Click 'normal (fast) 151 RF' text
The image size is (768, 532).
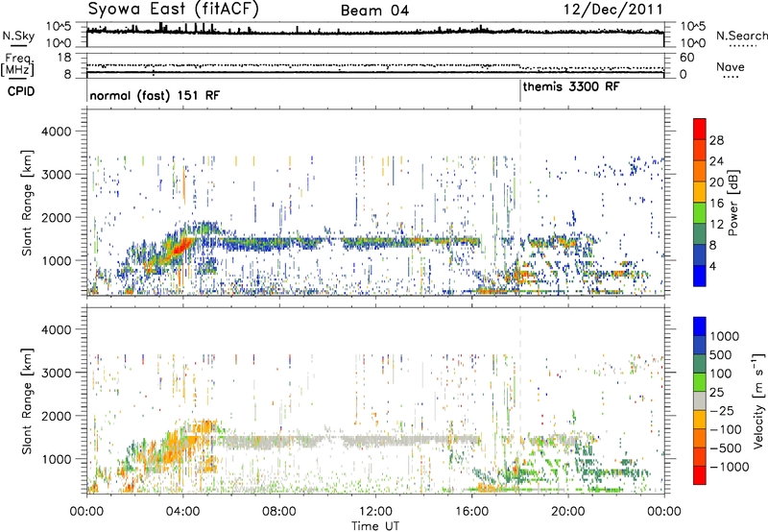(x=155, y=95)
